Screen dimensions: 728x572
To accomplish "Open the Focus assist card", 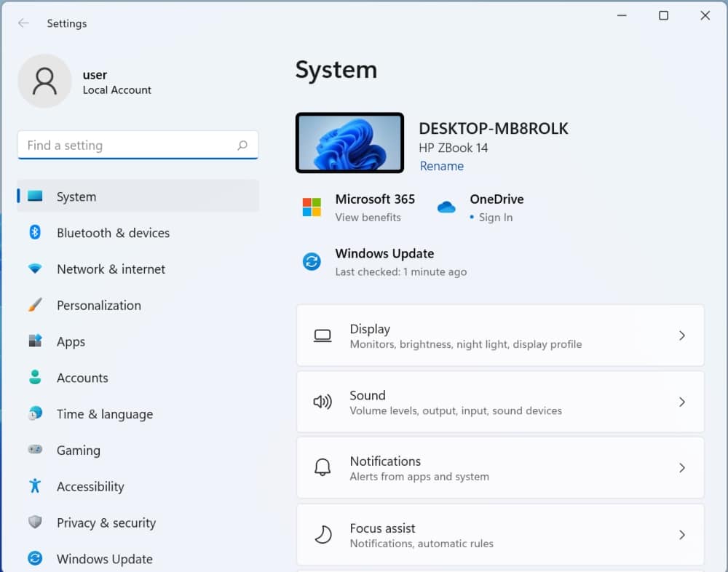I will [500, 534].
